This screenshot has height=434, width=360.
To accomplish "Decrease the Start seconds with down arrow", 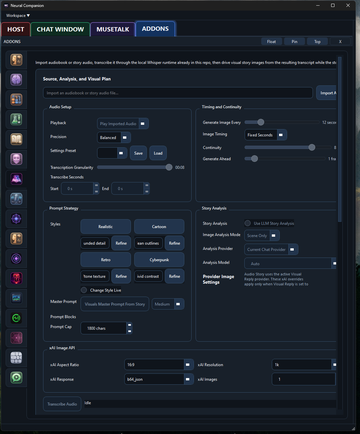I will (x=96, y=191).
